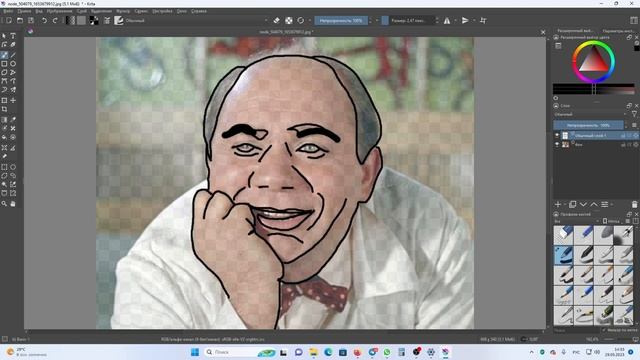Select the Ellipse shape tool
Viewport: 640px width, 360px height.
click(13, 64)
